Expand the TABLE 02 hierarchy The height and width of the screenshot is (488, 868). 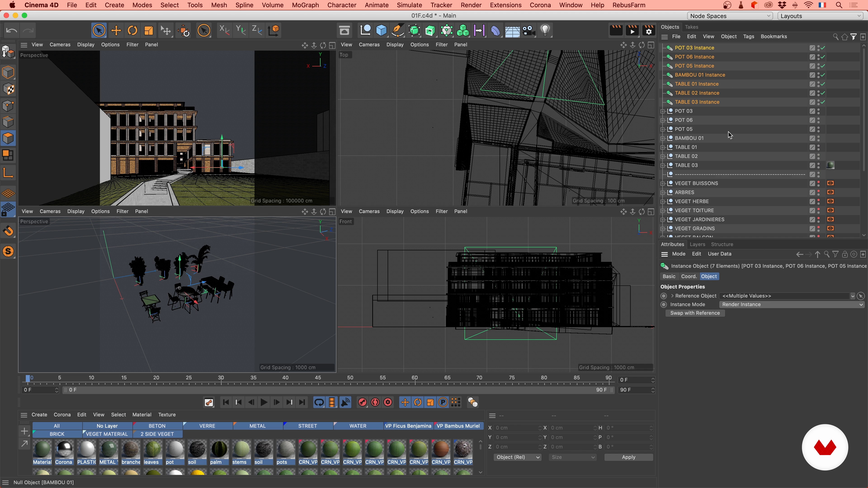(x=663, y=156)
